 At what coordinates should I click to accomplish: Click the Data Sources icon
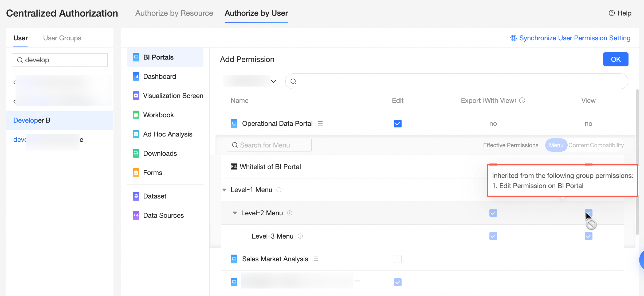136,215
